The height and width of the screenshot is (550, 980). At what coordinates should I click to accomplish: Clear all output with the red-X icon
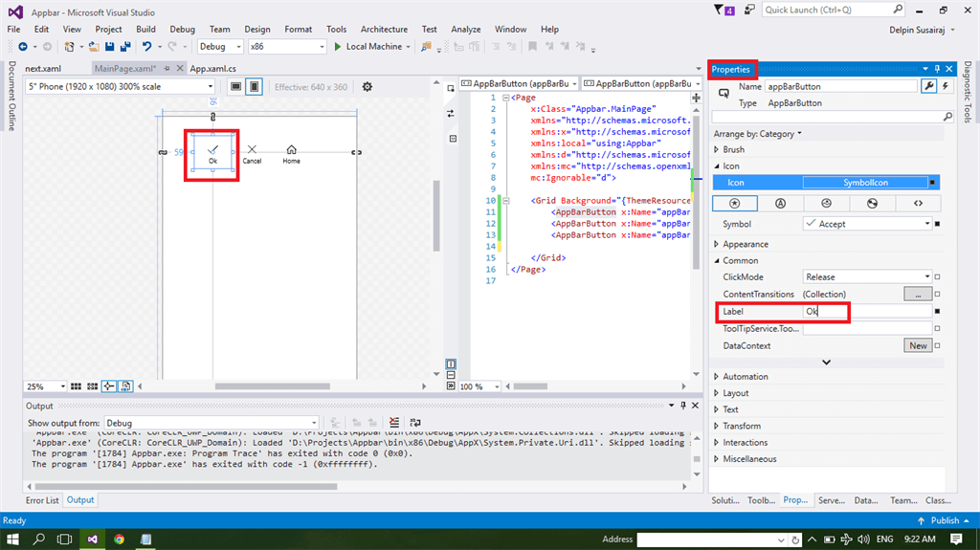395,423
